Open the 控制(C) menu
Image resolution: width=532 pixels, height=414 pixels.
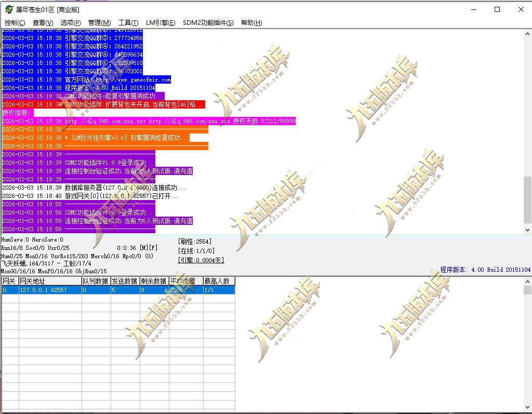coord(15,23)
